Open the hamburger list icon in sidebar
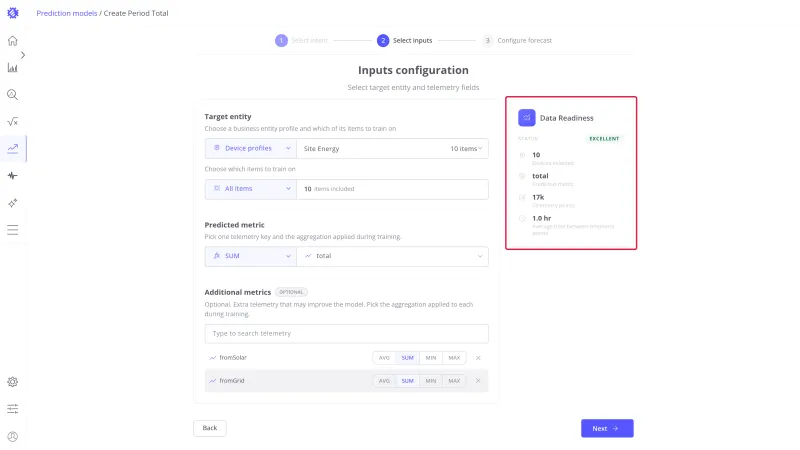Screen dimensions: 800x450 [x=13, y=230]
